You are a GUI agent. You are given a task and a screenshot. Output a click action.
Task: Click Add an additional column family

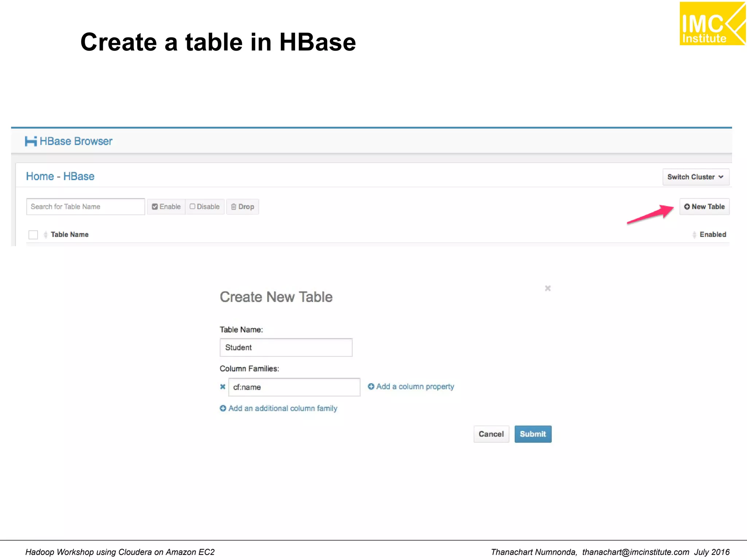[x=278, y=408]
